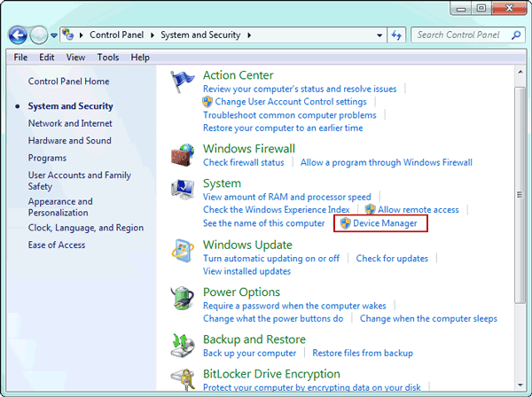Open the Power Options heading
This screenshot has width=532, height=397.
[x=241, y=292]
